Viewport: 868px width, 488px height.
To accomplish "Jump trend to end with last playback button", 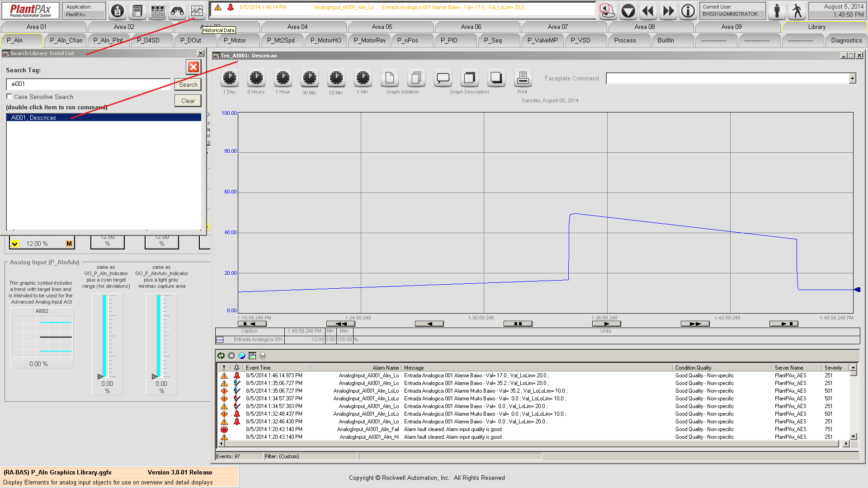I will click(784, 324).
